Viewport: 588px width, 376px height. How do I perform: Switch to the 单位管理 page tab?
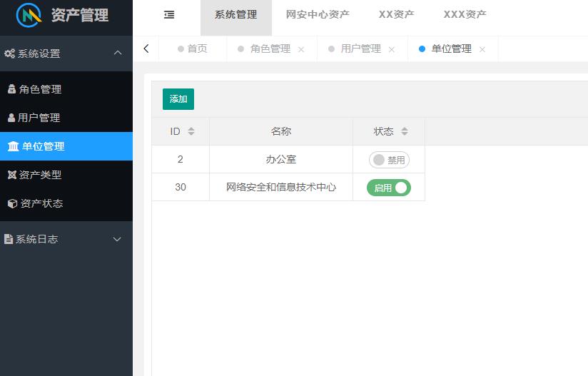(x=452, y=49)
